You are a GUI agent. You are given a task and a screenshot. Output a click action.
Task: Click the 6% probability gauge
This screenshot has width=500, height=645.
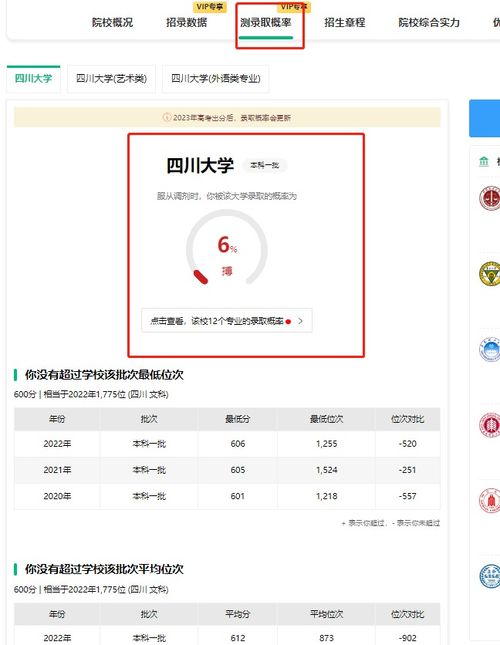[x=227, y=248]
